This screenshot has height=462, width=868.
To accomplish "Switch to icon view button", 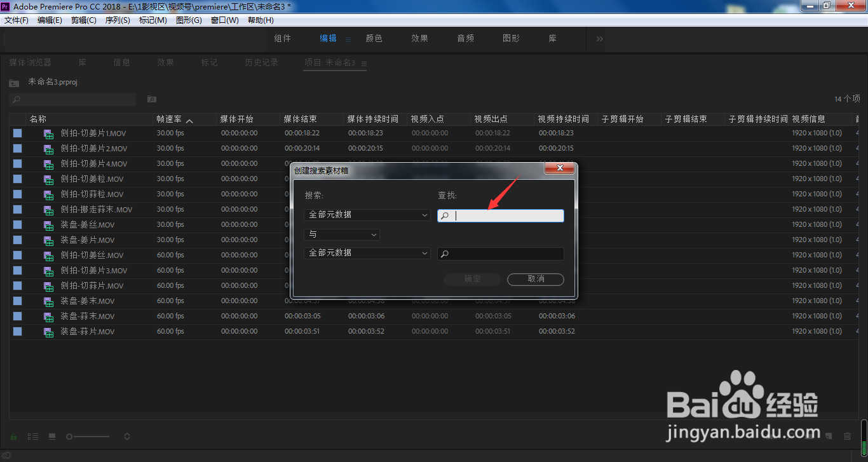I will 52,437.
